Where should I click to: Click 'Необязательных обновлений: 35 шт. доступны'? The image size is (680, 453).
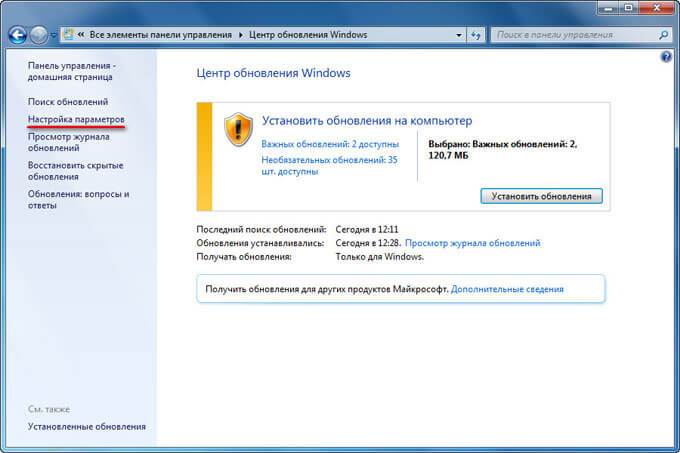click(329, 166)
